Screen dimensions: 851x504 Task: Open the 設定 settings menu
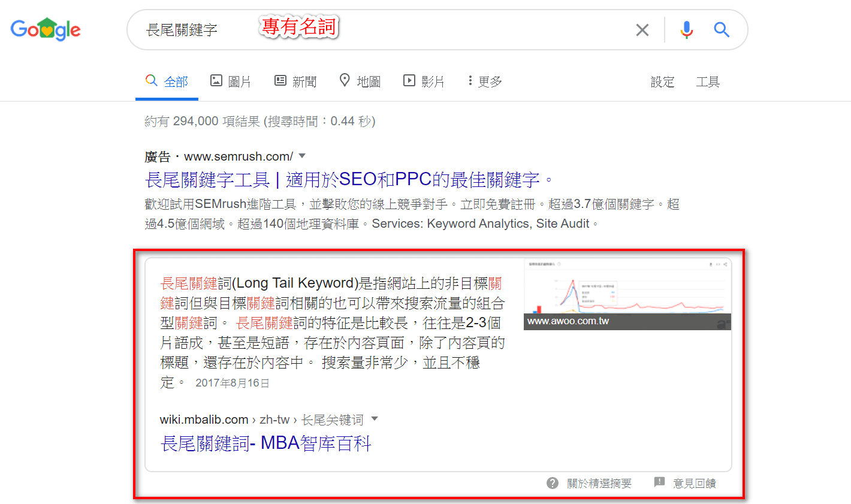pyautogui.click(x=662, y=82)
